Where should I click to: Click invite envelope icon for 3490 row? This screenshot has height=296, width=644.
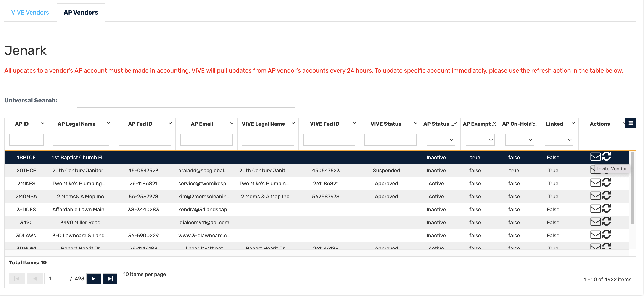click(595, 222)
